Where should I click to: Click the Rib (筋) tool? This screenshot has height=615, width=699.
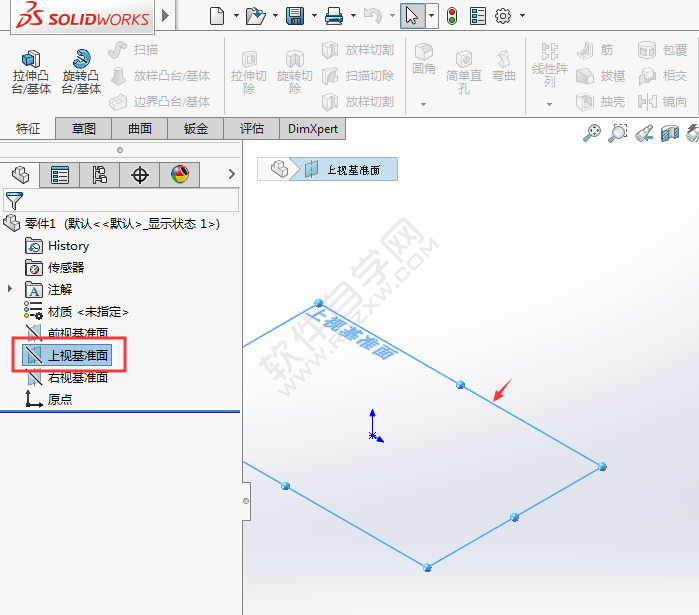595,50
